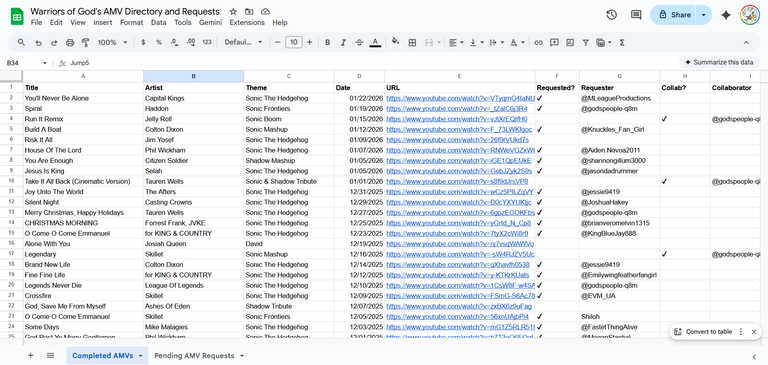Open the Data menu
The image size is (768, 365).
(158, 23)
